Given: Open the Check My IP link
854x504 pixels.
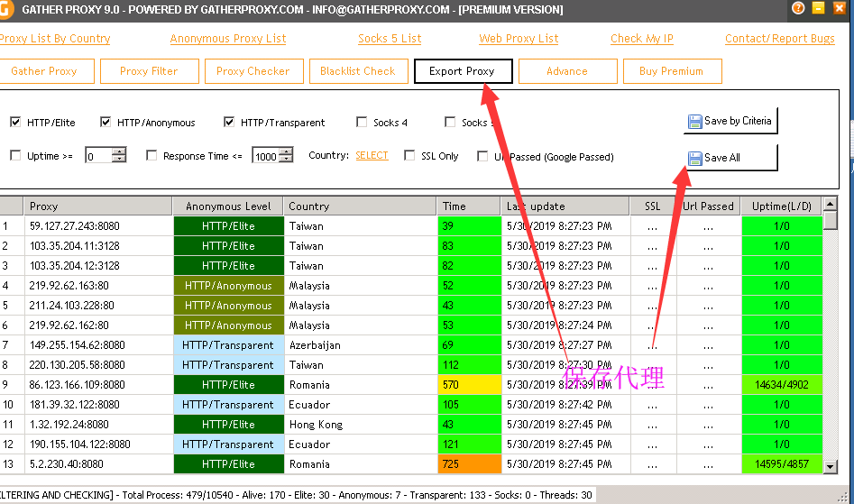Looking at the screenshot, I should pos(641,39).
